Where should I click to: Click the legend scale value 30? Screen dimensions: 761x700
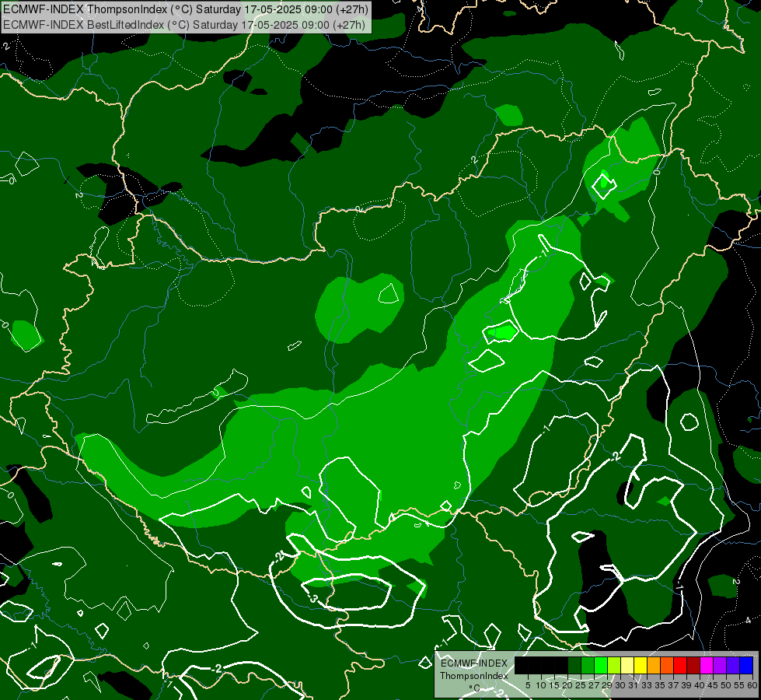point(620,685)
